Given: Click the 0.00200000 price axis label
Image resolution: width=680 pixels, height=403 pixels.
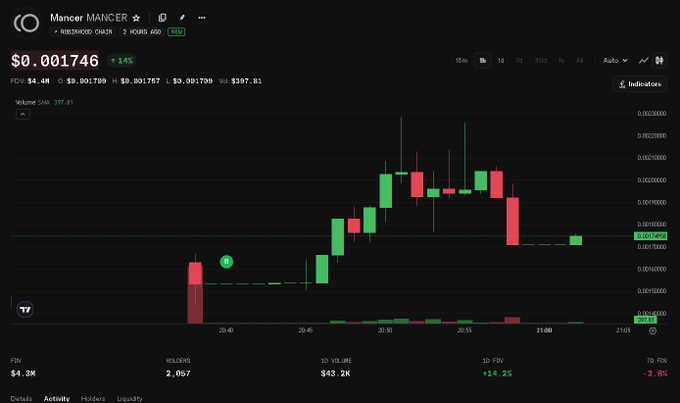Looking at the screenshot, I should 651,180.
